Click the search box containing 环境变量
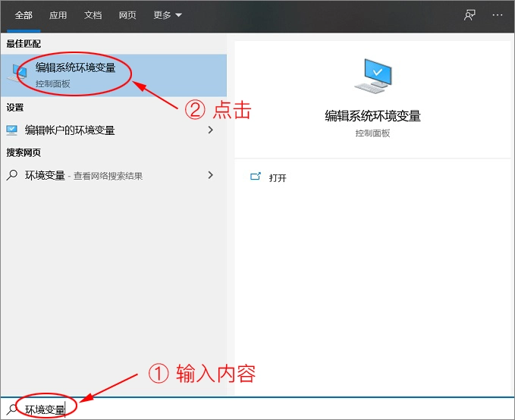This screenshot has width=515, height=420. (x=258, y=409)
